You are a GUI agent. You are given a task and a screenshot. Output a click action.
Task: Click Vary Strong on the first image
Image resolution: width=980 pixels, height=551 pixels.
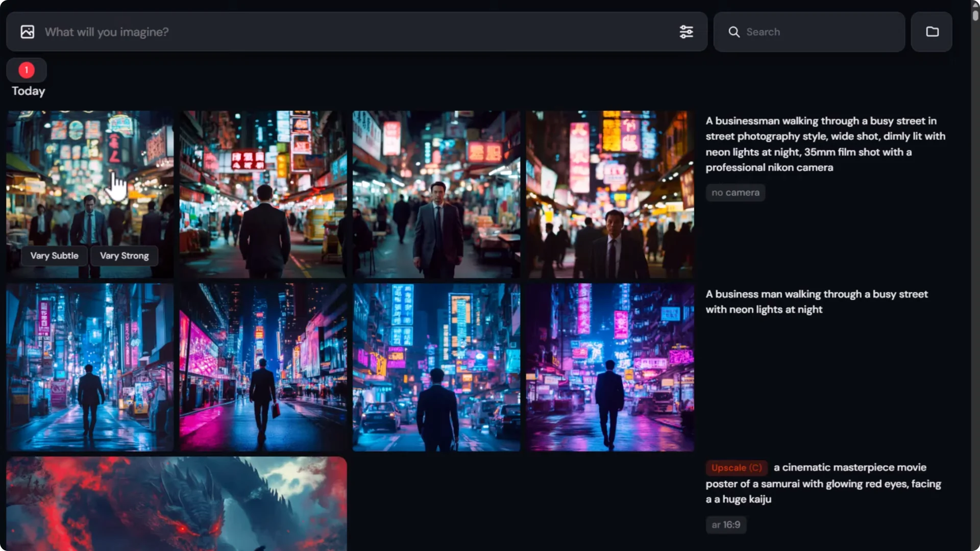[x=124, y=256]
